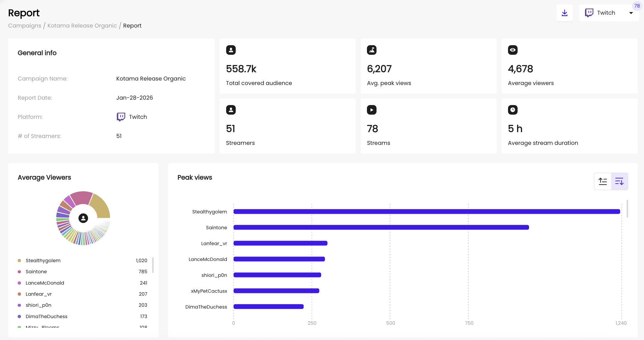Switch Peak views to ascending sort

click(x=602, y=181)
